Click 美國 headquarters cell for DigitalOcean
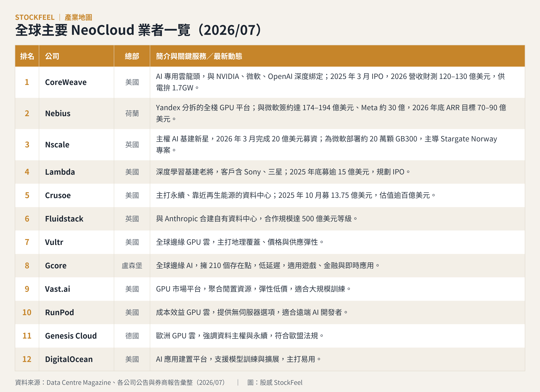Image resolution: width=540 pixels, height=392 pixels. [132, 359]
